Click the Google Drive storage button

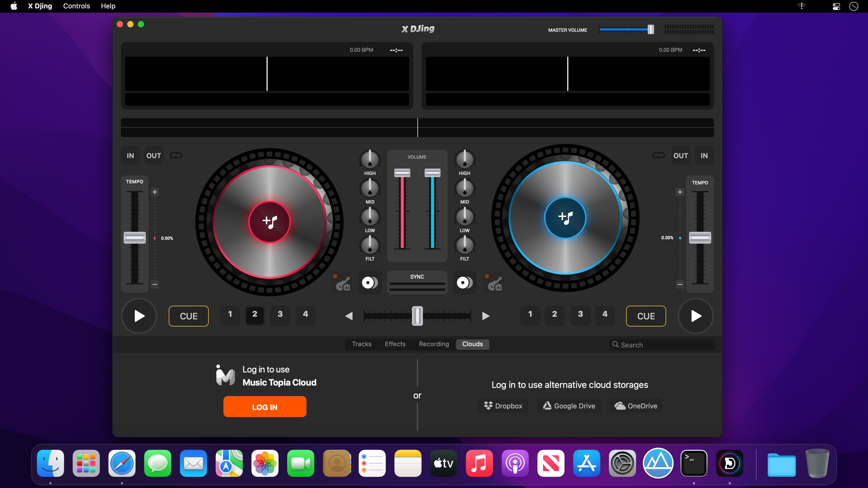569,406
